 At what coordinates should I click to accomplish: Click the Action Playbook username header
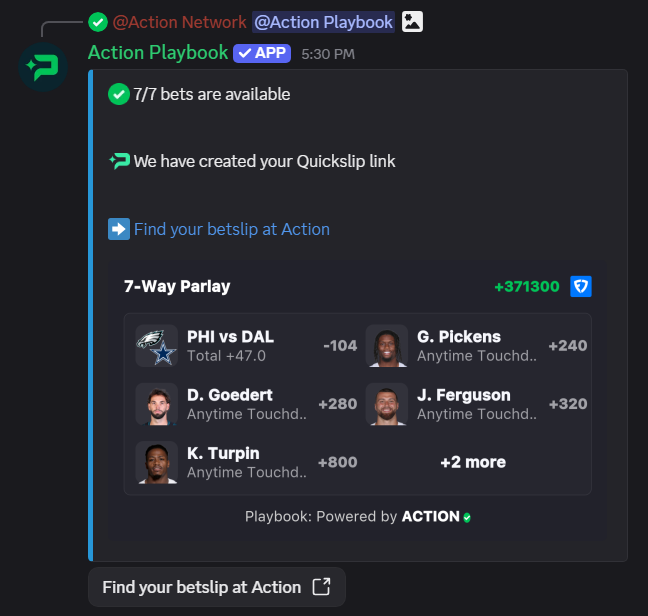click(158, 53)
